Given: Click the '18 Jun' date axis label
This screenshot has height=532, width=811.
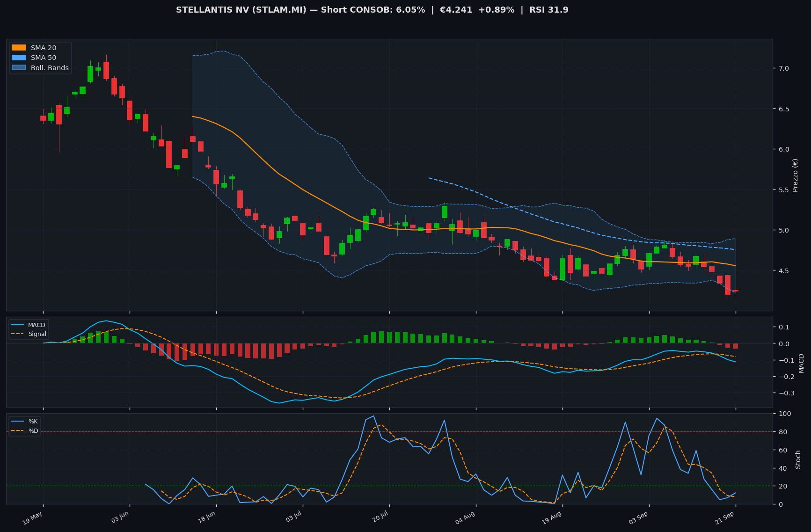Looking at the screenshot, I should coord(207,518).
